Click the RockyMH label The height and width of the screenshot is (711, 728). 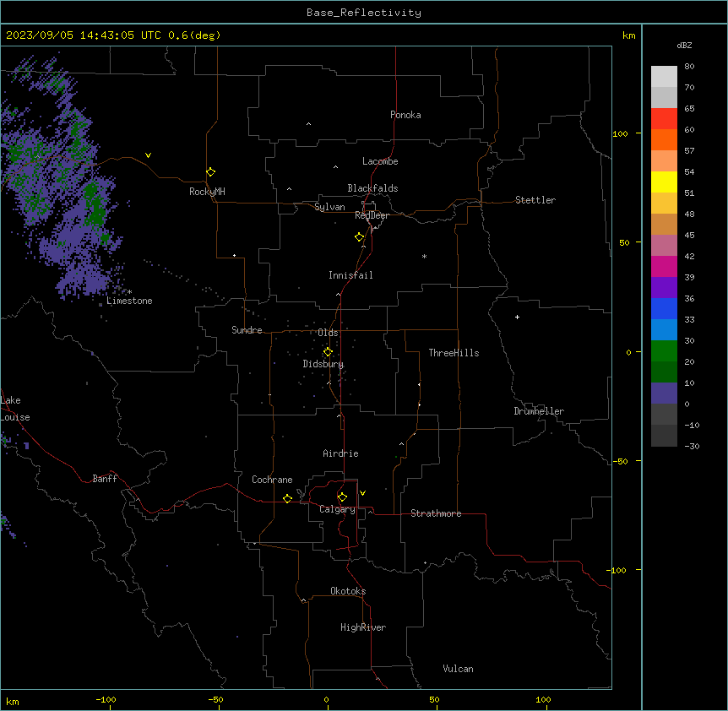coord(207,192)
